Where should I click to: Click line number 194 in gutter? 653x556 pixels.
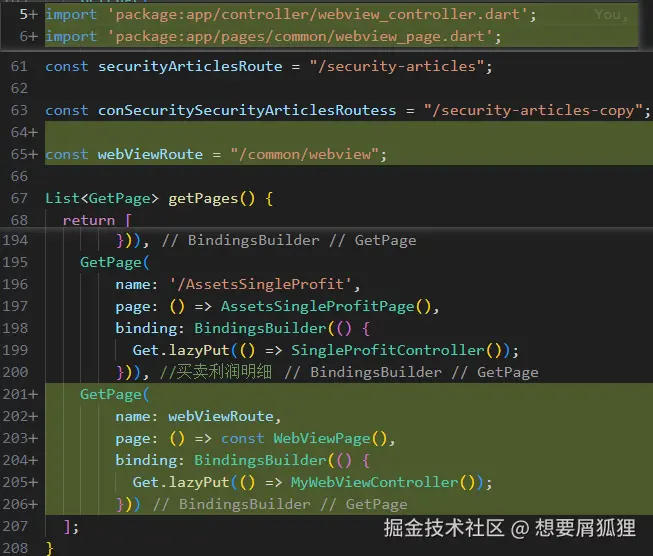click(15, 240)
